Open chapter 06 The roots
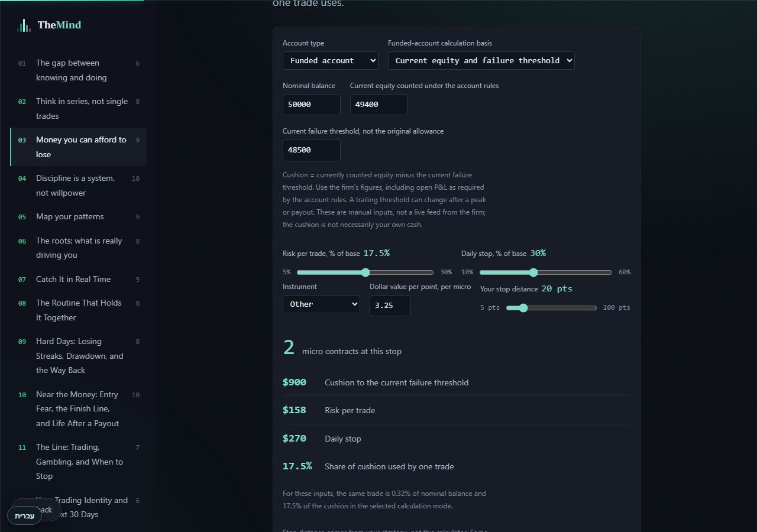 (x=78, y=248)
